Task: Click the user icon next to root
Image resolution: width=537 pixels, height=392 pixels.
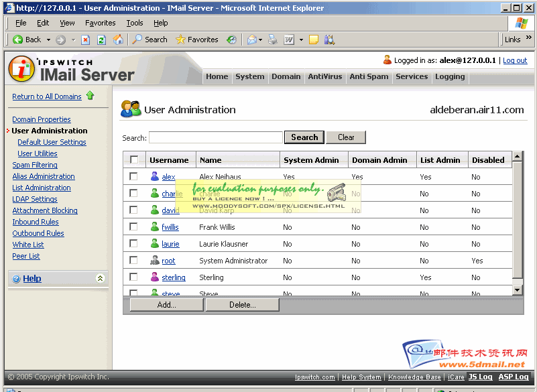Action: 155,261
